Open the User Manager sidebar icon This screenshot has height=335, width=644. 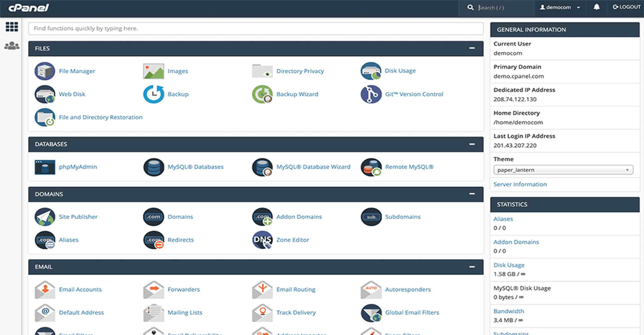tap(12, 46)
